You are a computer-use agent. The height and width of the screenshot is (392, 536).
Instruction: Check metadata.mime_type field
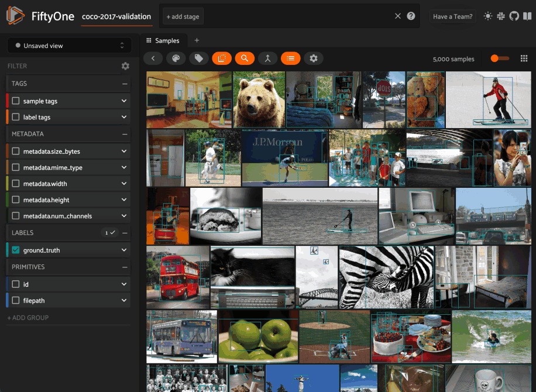[x=16, y=167]
